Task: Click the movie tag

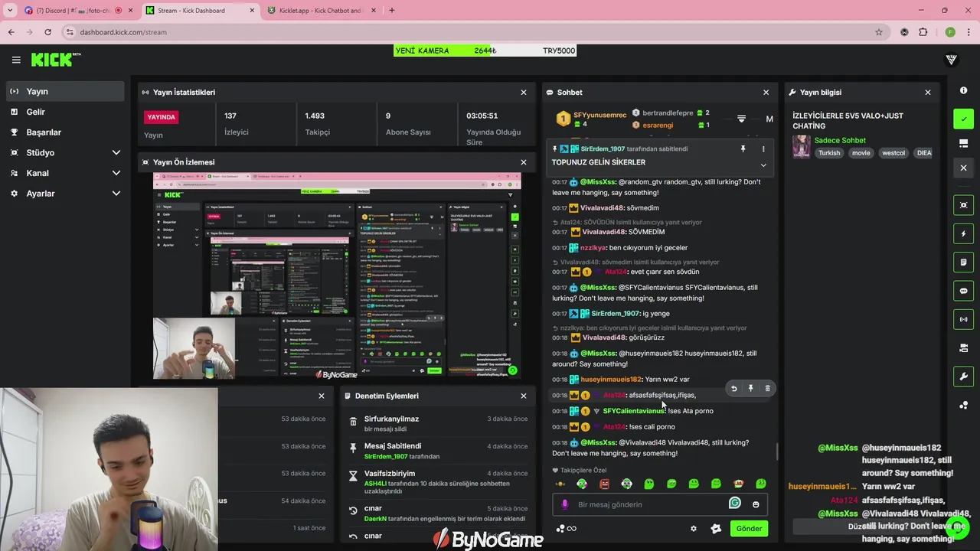Action: (861, 153)
